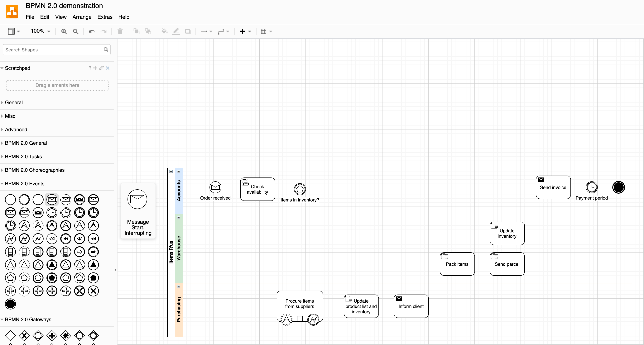Open the Arrange menu
Screen dimensions: 644x345
tap(82, 17)
